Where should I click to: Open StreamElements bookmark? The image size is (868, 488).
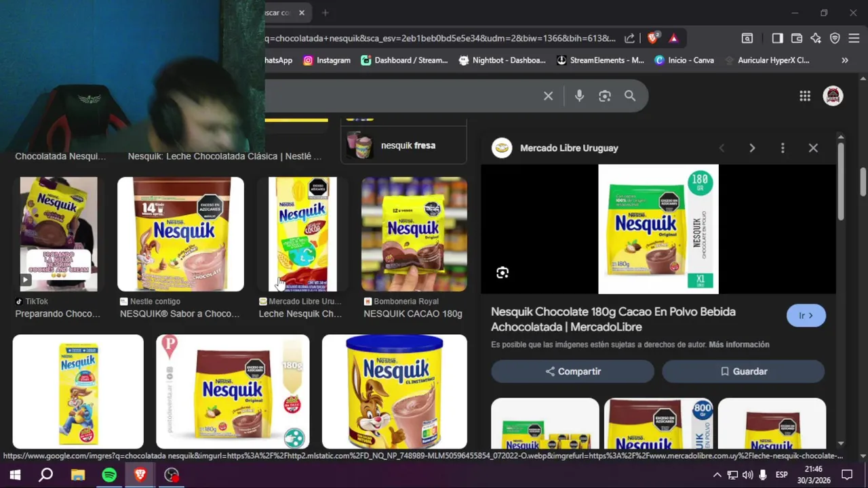tap(600, 60)
